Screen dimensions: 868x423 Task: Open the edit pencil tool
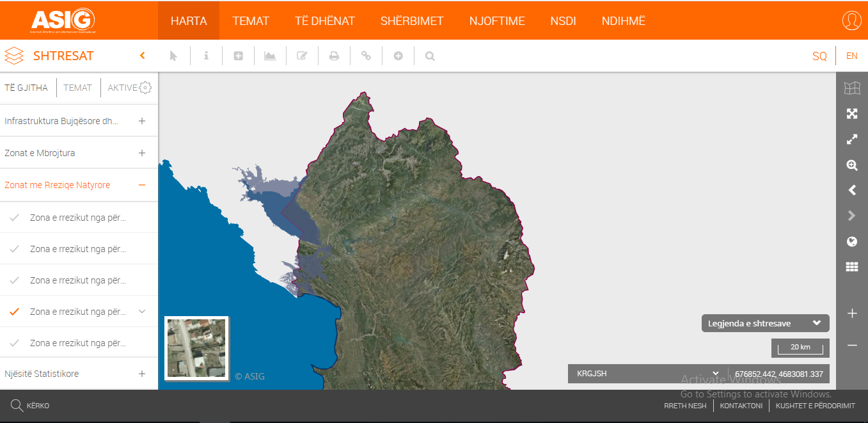click(x=302, y=56)
